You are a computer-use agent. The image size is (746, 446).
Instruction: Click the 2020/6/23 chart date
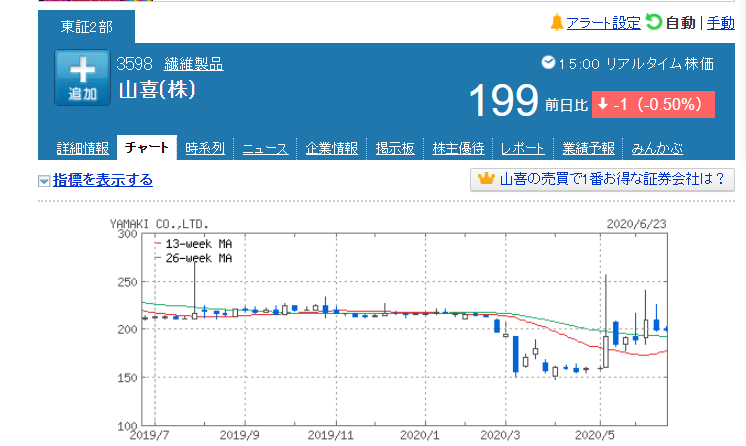(x=637, y=224)
